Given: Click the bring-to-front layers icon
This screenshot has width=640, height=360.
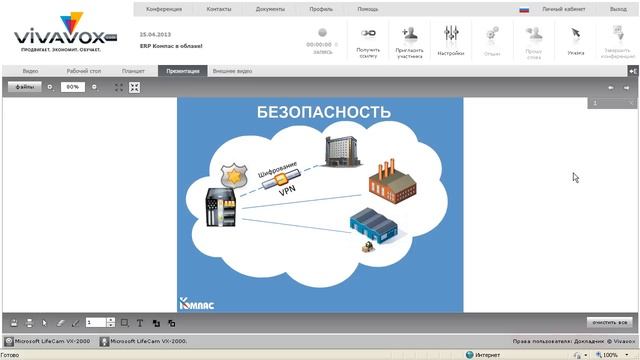Looking at the screenshot, I should pos(156,323).
